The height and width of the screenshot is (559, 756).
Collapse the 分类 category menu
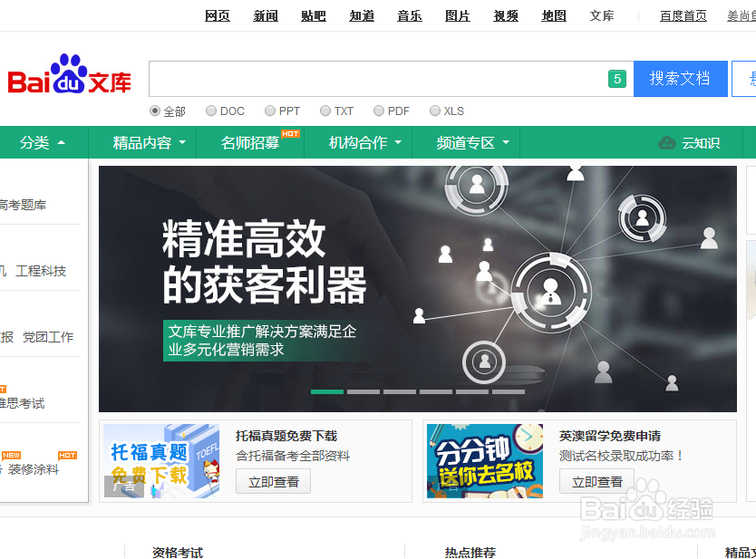click(43, 142)
